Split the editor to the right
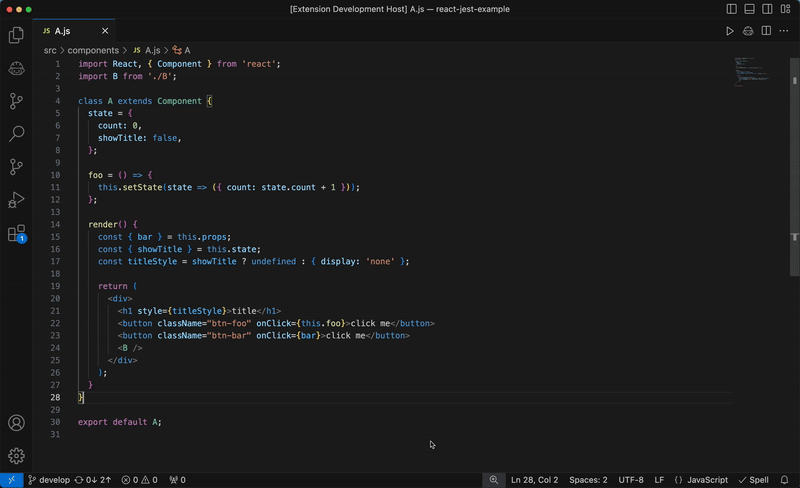The height and width of the screenshot is (488, 800). (766, 31)
